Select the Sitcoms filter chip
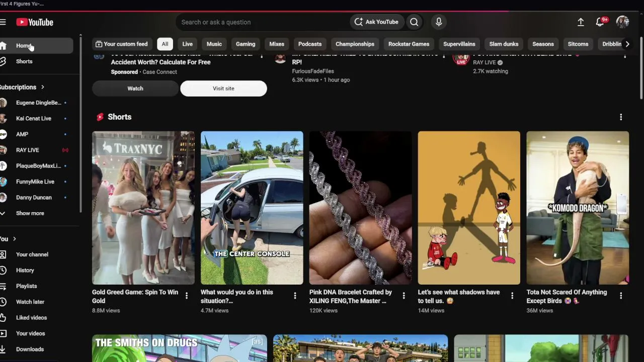 [578, 44]
